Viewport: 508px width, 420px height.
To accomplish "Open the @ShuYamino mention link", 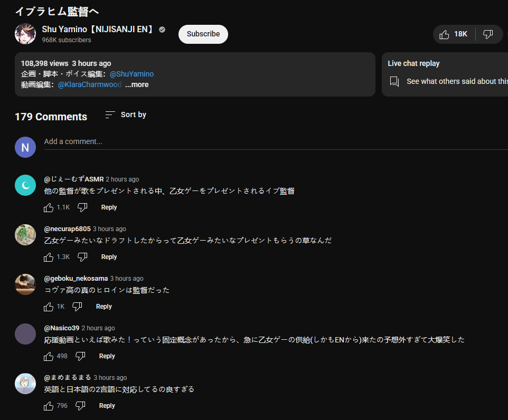I will 131,74.
